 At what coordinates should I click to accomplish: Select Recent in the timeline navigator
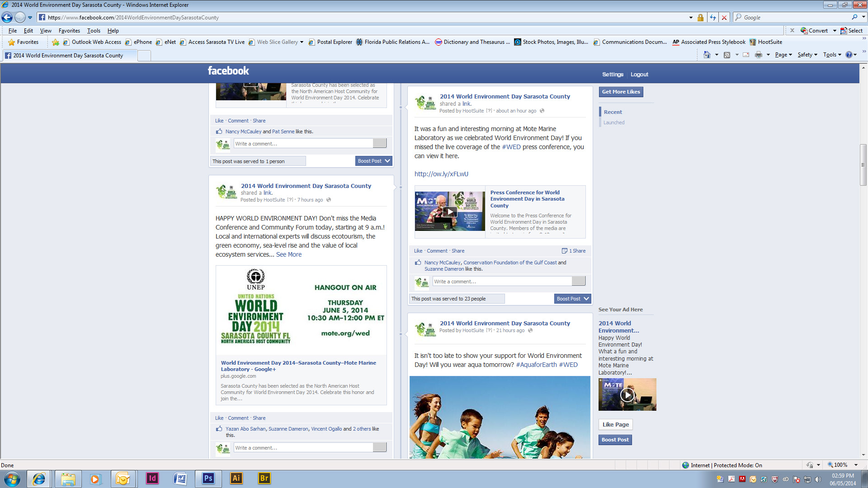pyautogui.click(x=613, y=112)
